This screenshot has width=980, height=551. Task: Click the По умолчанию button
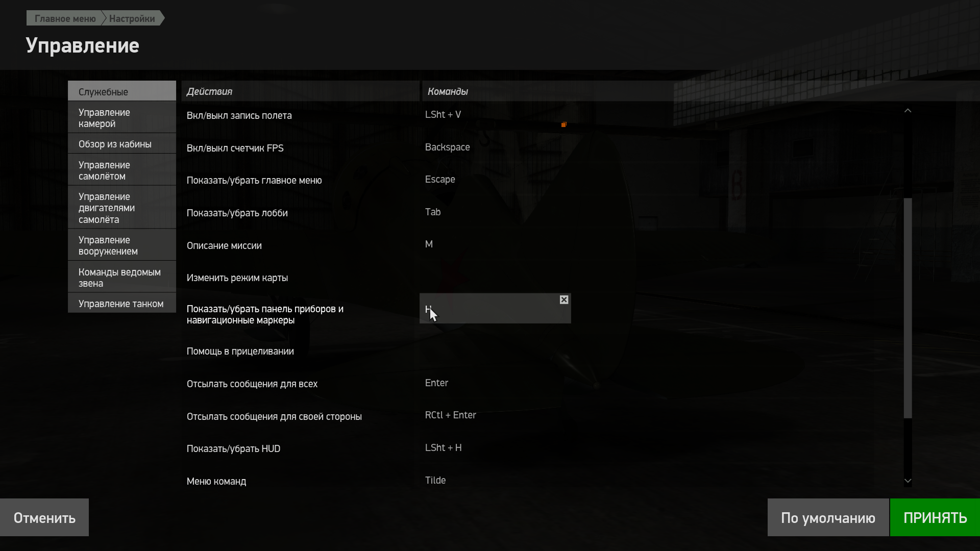[828, 517]
